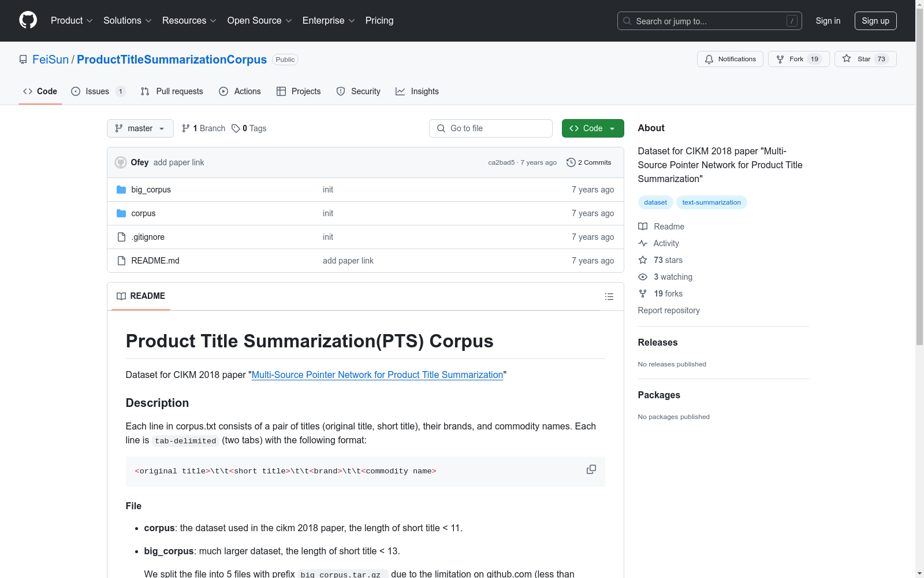Select the README tab
Image resolution: width=924 pixels, height=578 pixels.
click(x=141, y=296)
